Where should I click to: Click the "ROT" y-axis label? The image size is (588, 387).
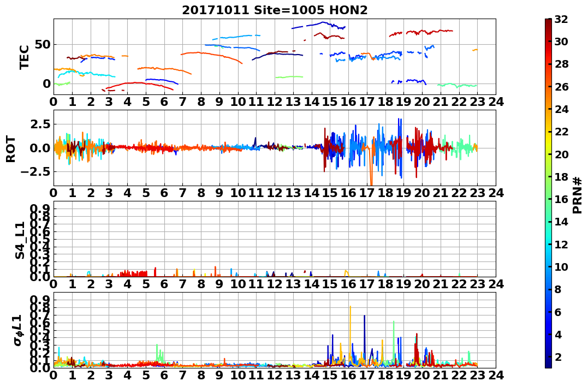click(x=11, y=149)
